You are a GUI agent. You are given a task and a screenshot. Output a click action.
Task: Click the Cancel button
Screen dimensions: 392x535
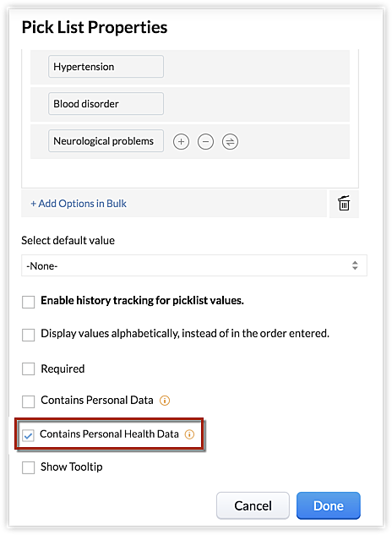click(x=253, y=505)
